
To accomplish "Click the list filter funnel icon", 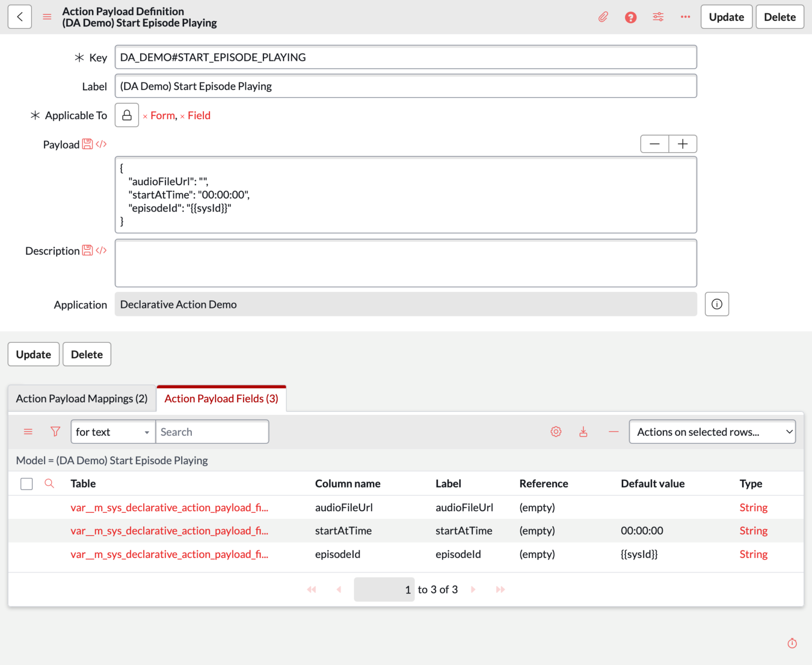I will click(55, 432).
